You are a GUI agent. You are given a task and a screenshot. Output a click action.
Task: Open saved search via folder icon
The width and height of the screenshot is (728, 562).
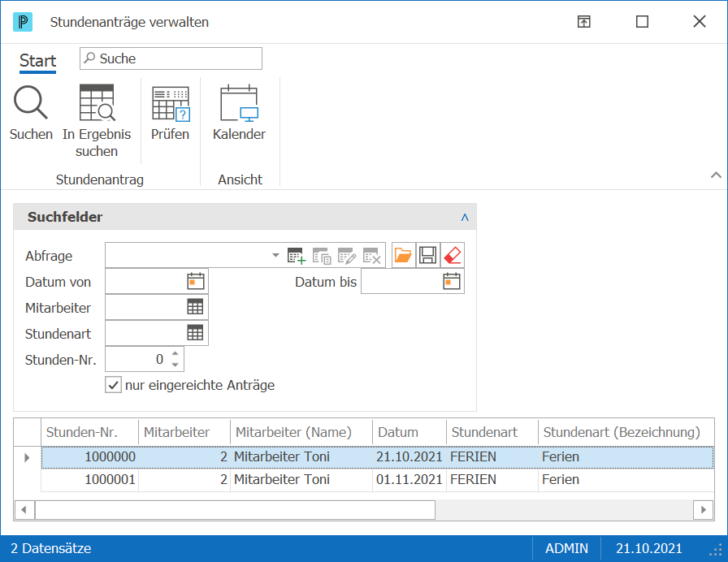[403, 255]
